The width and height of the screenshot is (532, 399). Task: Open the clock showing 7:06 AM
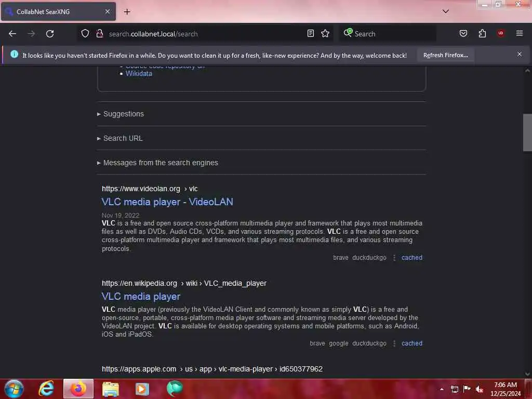pos(505,389)
